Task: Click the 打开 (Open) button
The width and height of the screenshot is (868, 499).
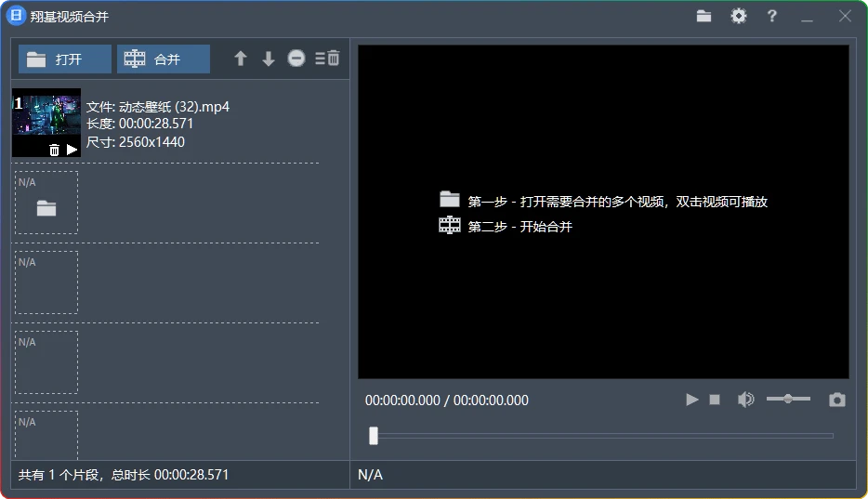Action: tap(65, 59)
